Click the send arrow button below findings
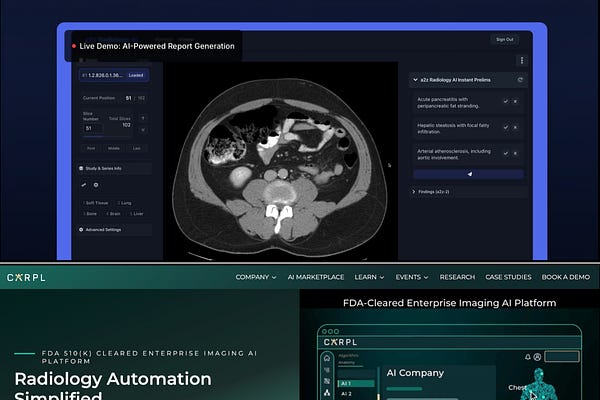The image size is (600, 400). coord(469,174)
